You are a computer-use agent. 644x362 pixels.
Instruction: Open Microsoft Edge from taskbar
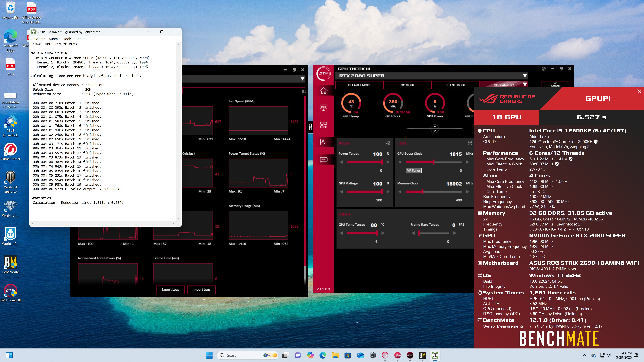pyautogui.click(x=323, y=355)
